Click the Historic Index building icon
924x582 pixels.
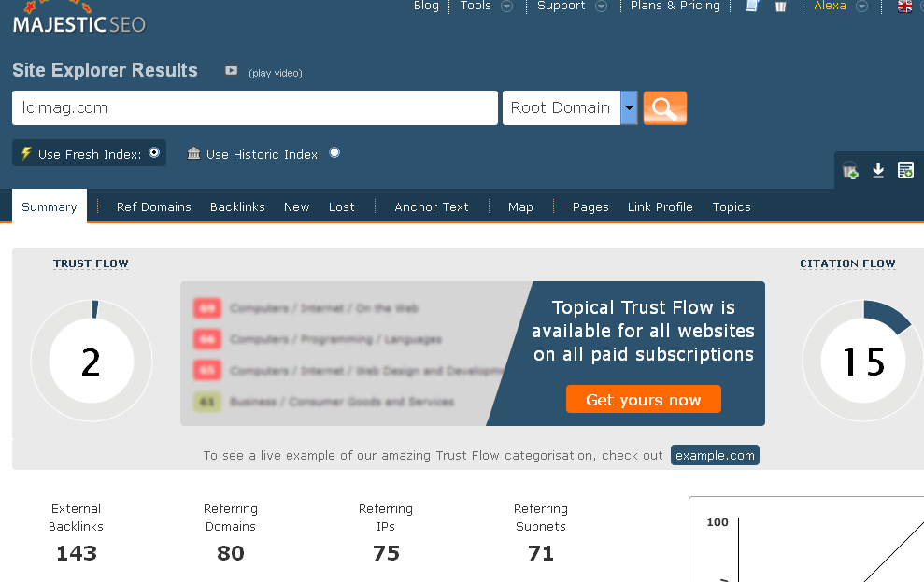click(193, 154)
